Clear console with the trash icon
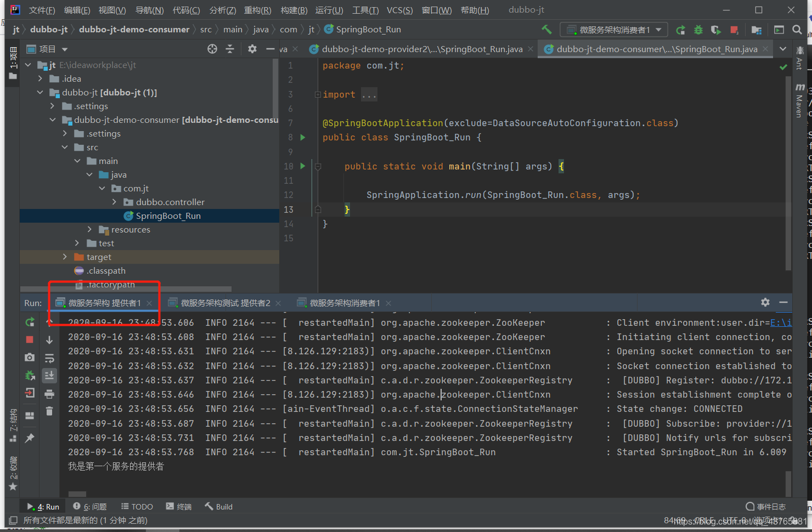Image resolution: width=812 pixels, height=532 pixels. (x=49, y=411)
